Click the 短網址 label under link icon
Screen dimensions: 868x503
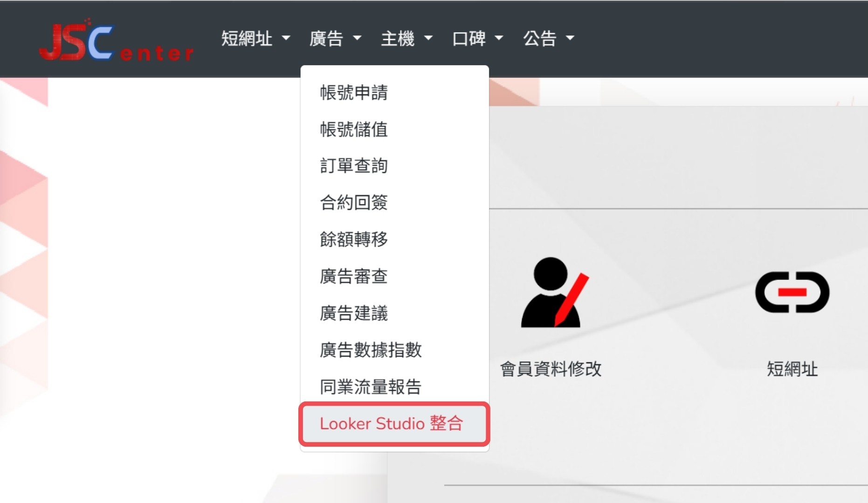(792, 369)
